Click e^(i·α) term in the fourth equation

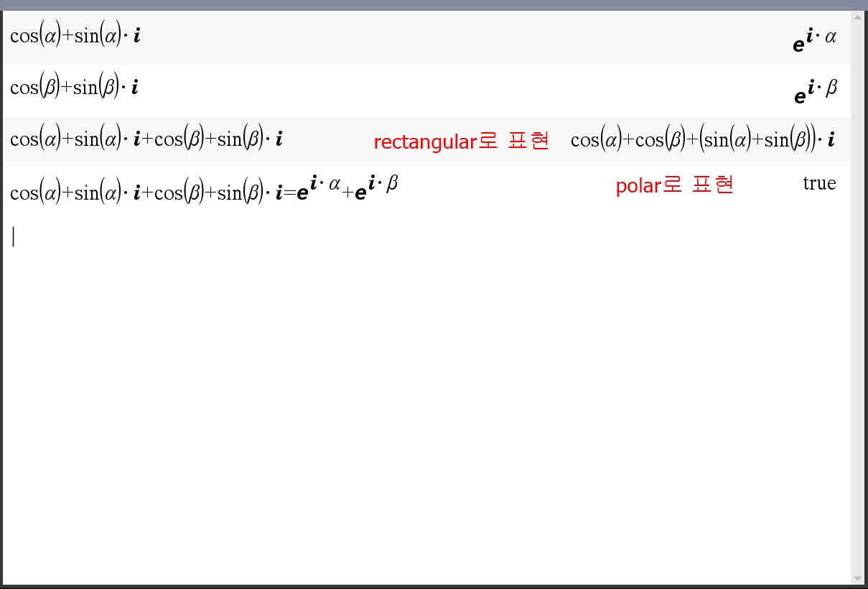click(x=317, y=188)
